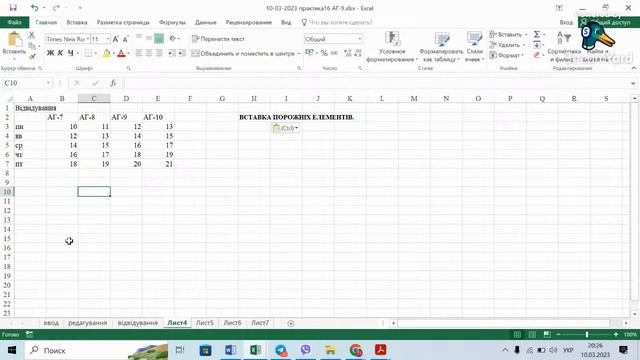Click the zoom slider handle
Viewport: 640px width, 360px height.
587,334
